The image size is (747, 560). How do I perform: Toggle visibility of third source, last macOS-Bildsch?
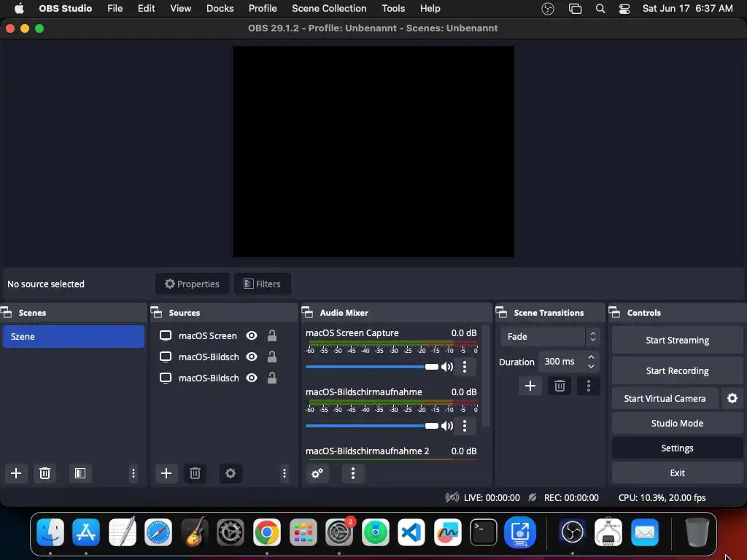[x=252, y=378]
